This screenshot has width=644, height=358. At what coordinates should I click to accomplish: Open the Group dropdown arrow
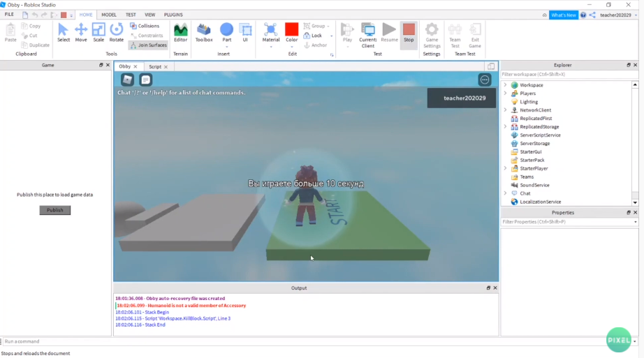click(328, 27)
